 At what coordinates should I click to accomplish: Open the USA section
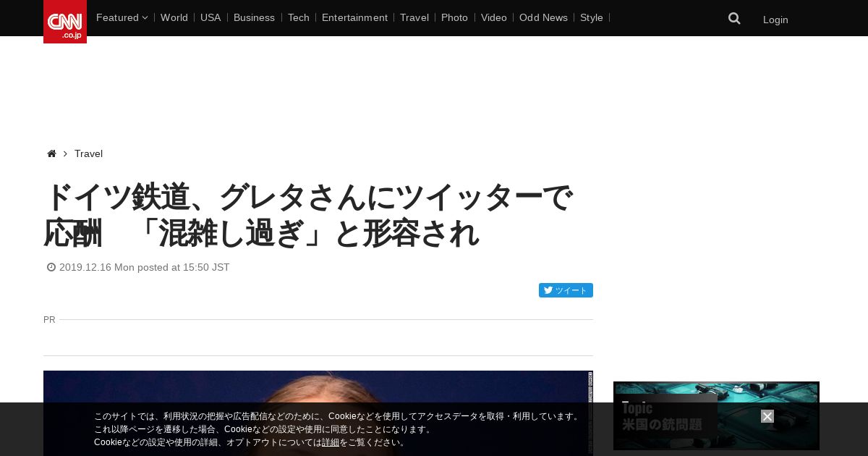tap(210, 17)
